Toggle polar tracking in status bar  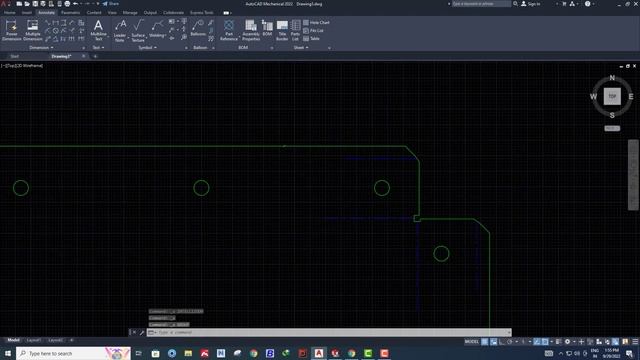(x=510, y=342)
